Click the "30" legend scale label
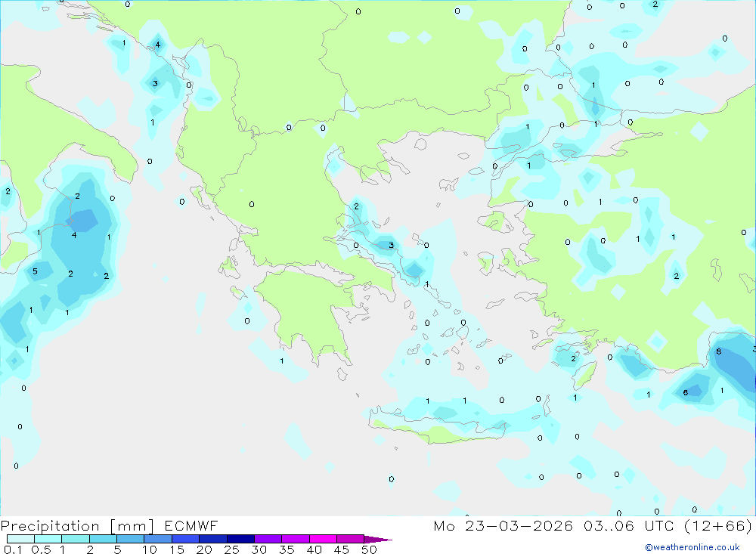Screen dimensions: 756x554 [259, 549]
